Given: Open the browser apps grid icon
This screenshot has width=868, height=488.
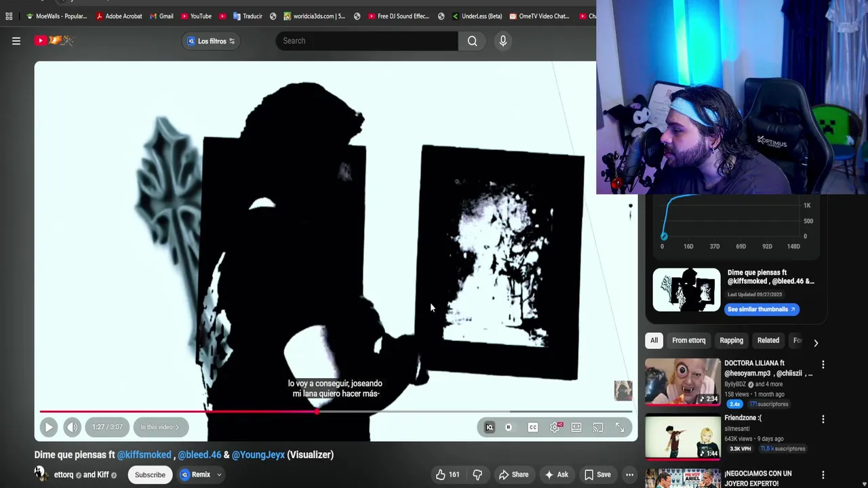Looking at the screenshot, I should tap(9, 16).
